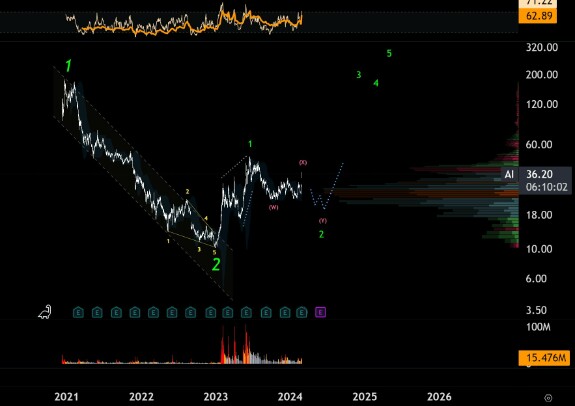Click the pink (W) wave label

pyautogui.click(x=274, y=207)
